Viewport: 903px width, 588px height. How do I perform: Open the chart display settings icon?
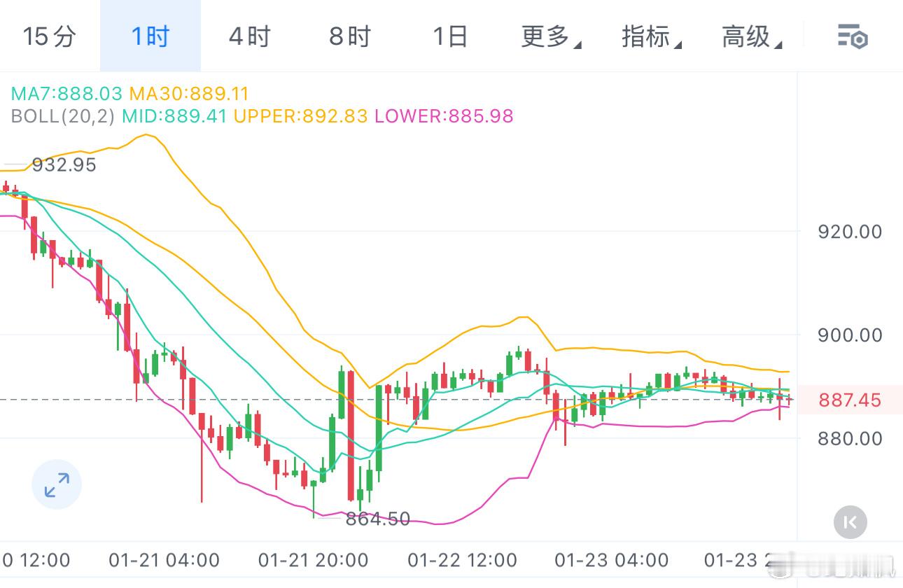point(853,38)
